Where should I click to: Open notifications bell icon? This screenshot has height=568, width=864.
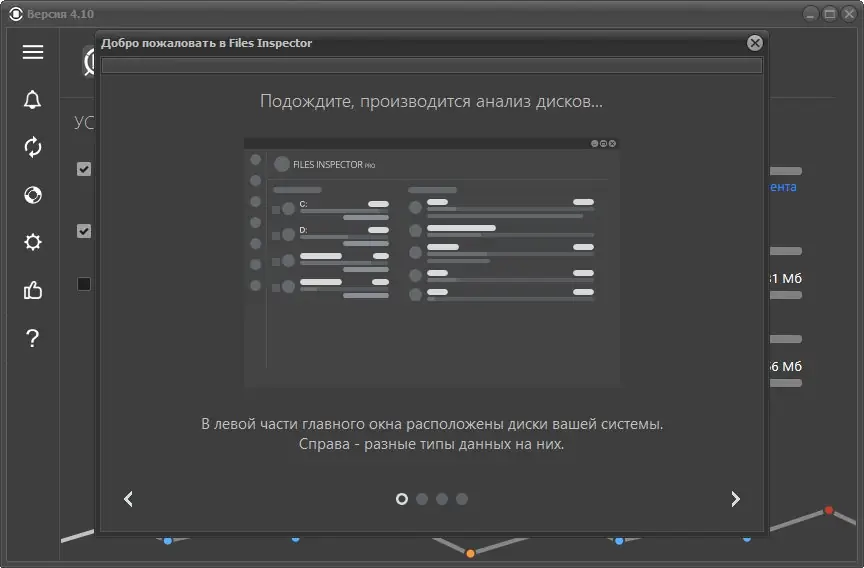(33, 100)
